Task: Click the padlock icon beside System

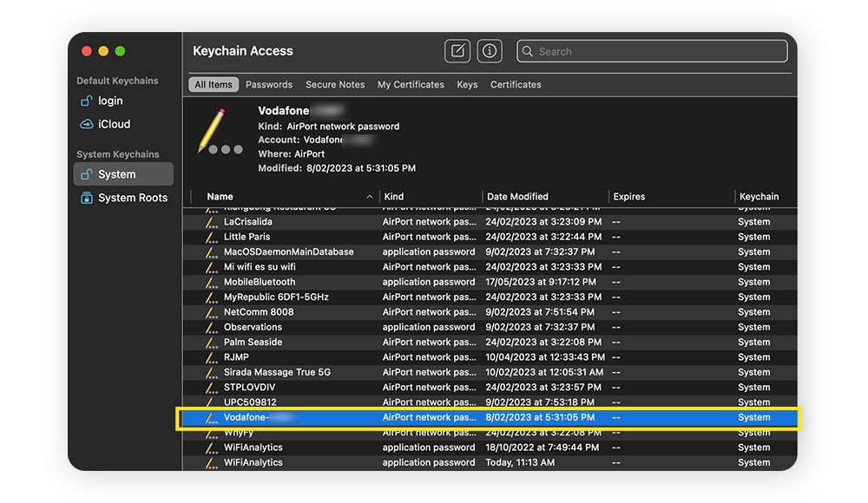Action: click(86, 174)
